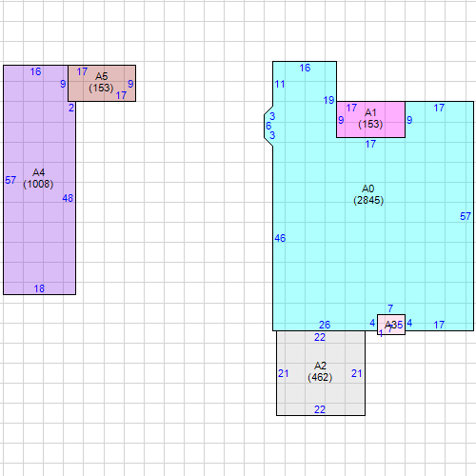Click dimension 17 at top inside A1
476x476 pixels.
click(351, 108)
